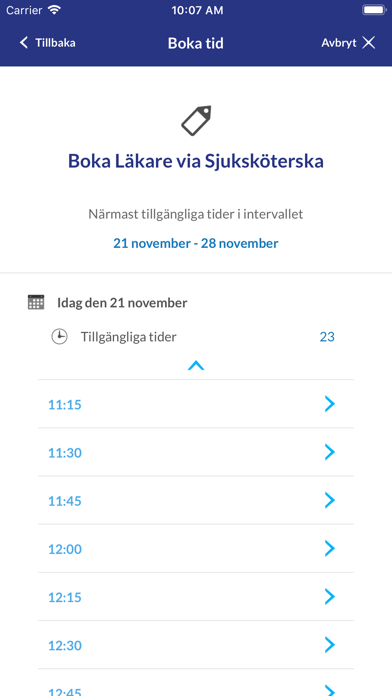The width and height of the screenshot is (392, 696).
Task: Tap the Avbryt cancel text
Action: [339, 43]
